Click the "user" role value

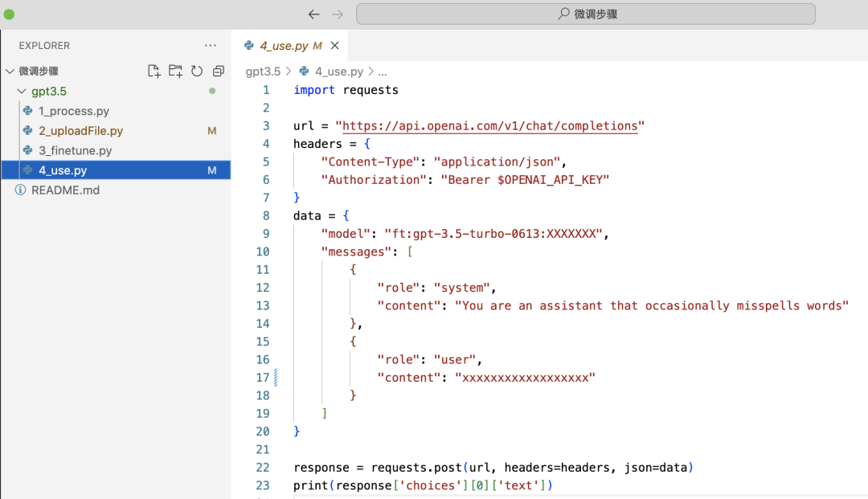[454, 360]
